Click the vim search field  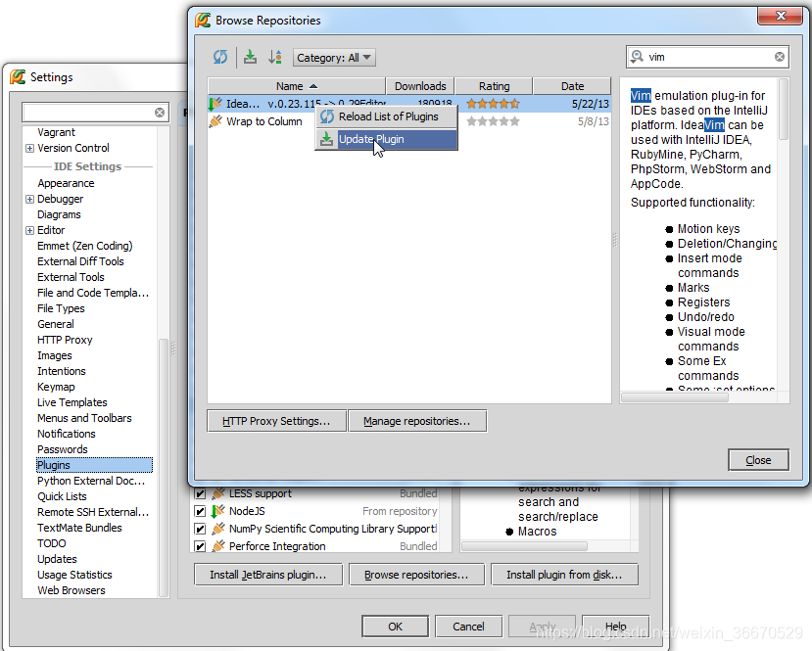click(707, 57)
